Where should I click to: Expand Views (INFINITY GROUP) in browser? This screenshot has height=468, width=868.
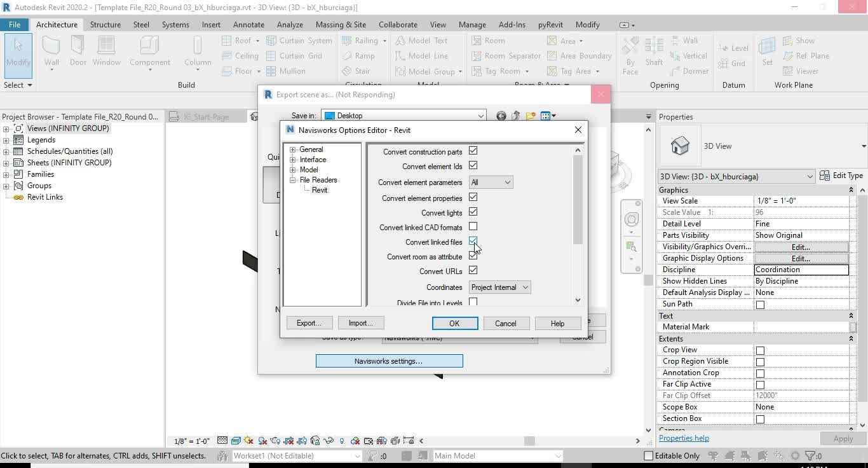click(x=6, y=128)
